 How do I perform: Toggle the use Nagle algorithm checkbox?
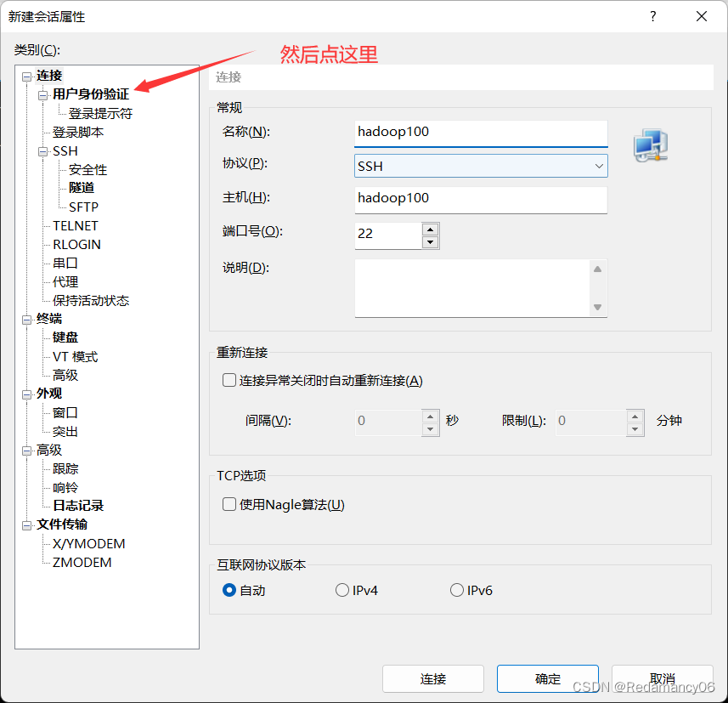point(229,504)
